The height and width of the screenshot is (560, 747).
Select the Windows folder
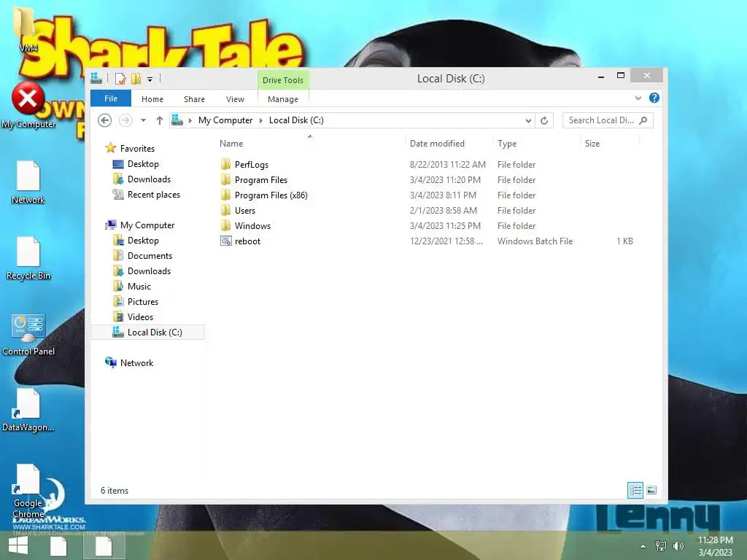click(245, 226)
